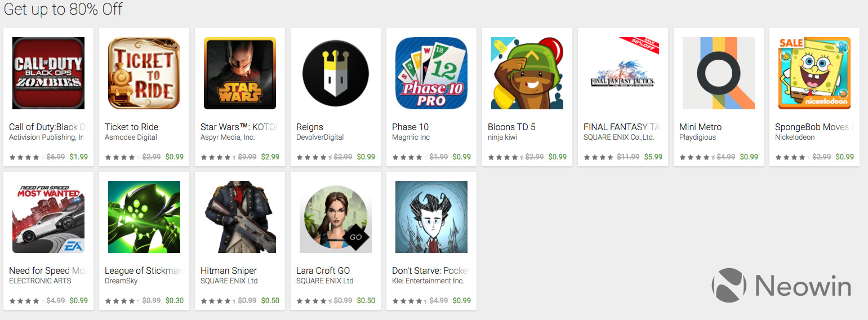Open the Final Fantasy Tactics logo thumbnail
This screenshot has height=320, width=868.
(x=623, y=73)
